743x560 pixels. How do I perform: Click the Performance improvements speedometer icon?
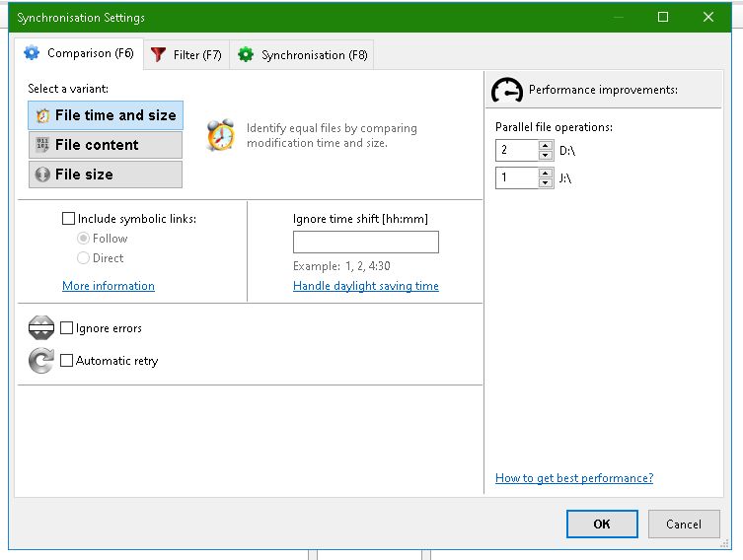[x=506, y=90]
